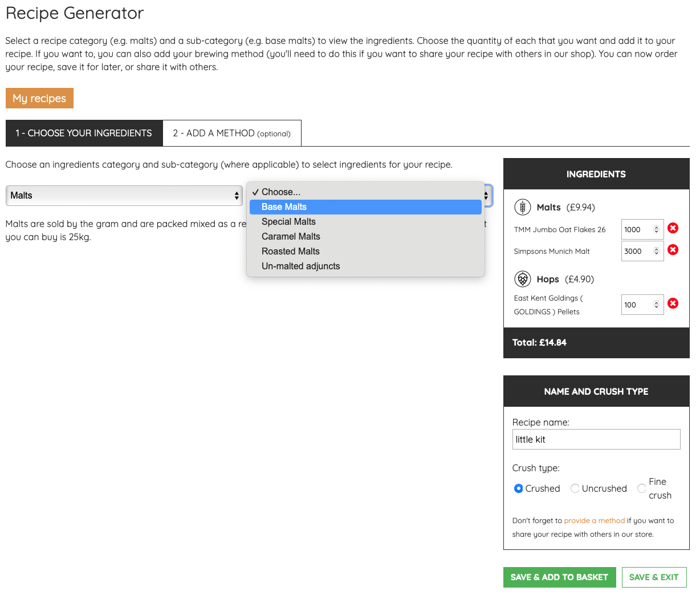Open the Malts category dropdown
The image size is (700, 603).
(x=124, y=195)
